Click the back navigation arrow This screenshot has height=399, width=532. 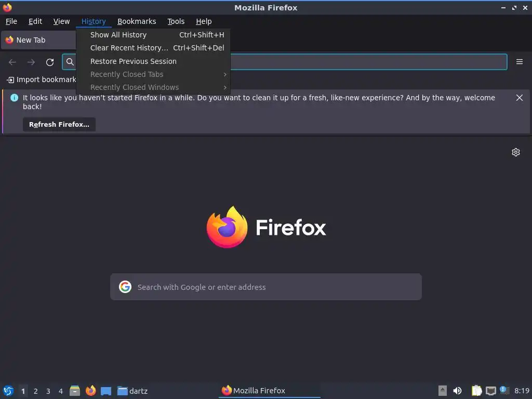pos(12,62)
